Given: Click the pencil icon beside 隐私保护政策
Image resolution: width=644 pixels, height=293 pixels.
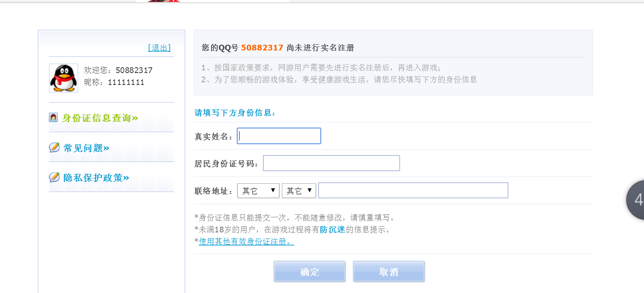Looking at the screenshot, I should [54, 177].
